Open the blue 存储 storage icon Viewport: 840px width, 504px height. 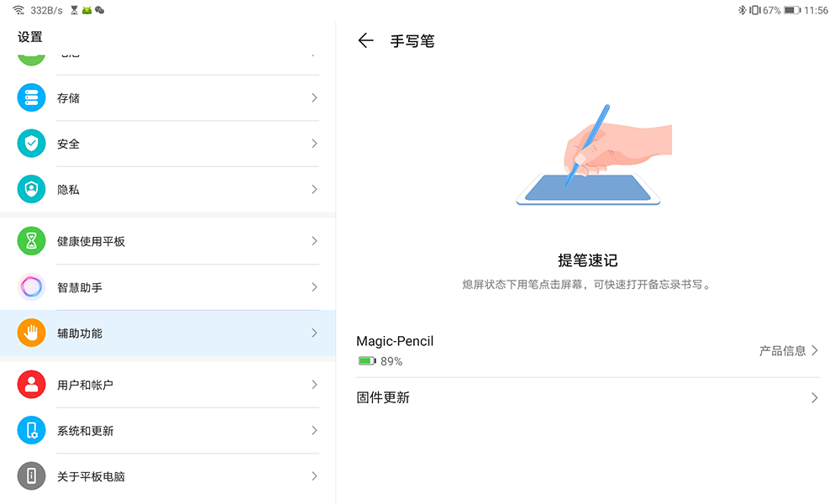point(31,97)
